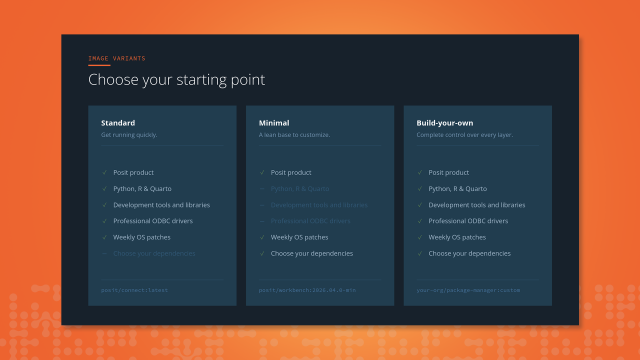Click the IMAGE VARIANTS section label
The width and height of the screenshot is (640, 360).
tap(117, 58)
